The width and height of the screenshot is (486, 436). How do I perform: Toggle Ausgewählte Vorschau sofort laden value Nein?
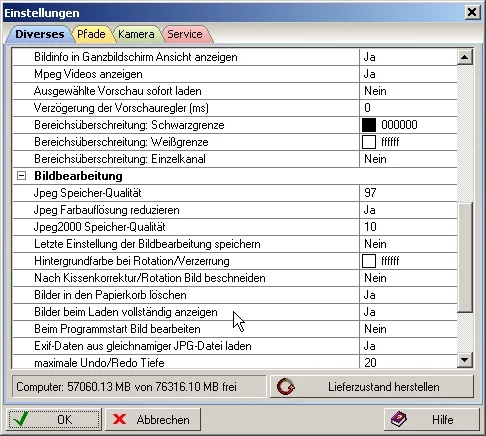[x=408, y=91]
